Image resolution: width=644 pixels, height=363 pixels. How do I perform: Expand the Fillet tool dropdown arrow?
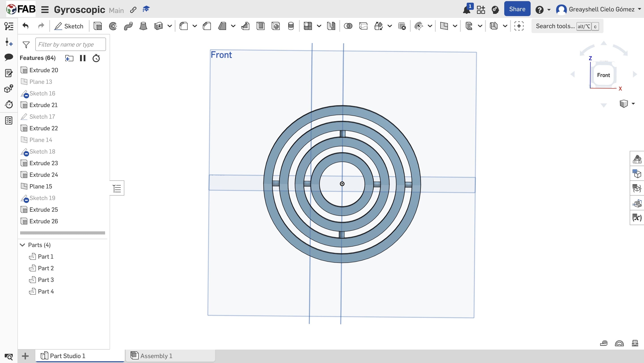click(x=195, y=26)
